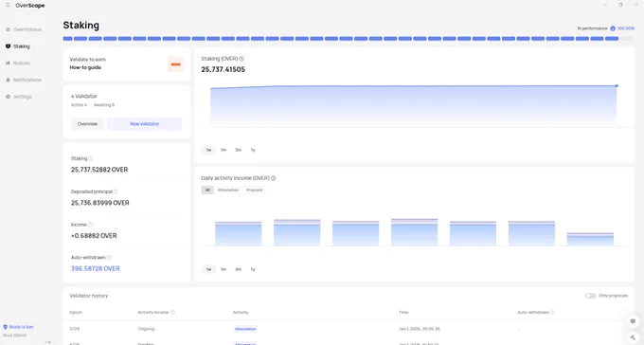Click the last grey performance segment
The height and width of the screenshot is (345, 644).
pyautogui.click(x=627, y=39)
